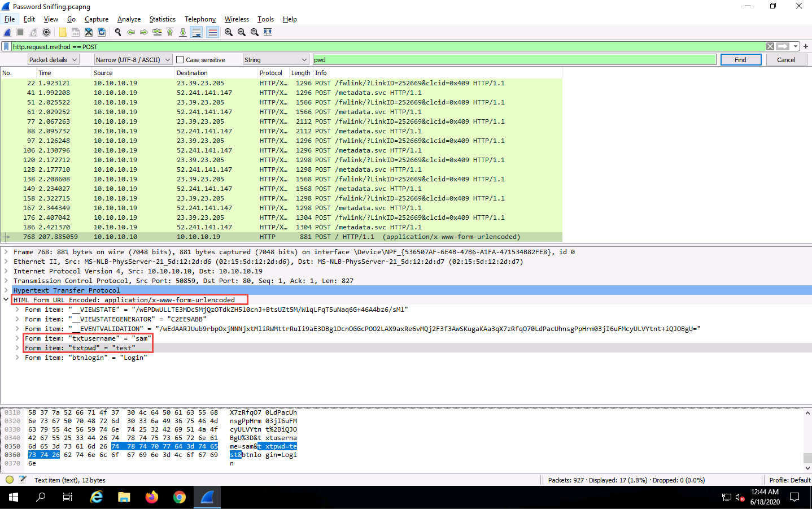Toggle auto-scroll during live capture icon
Screen dimensions: 812x509
coord(197,32)
